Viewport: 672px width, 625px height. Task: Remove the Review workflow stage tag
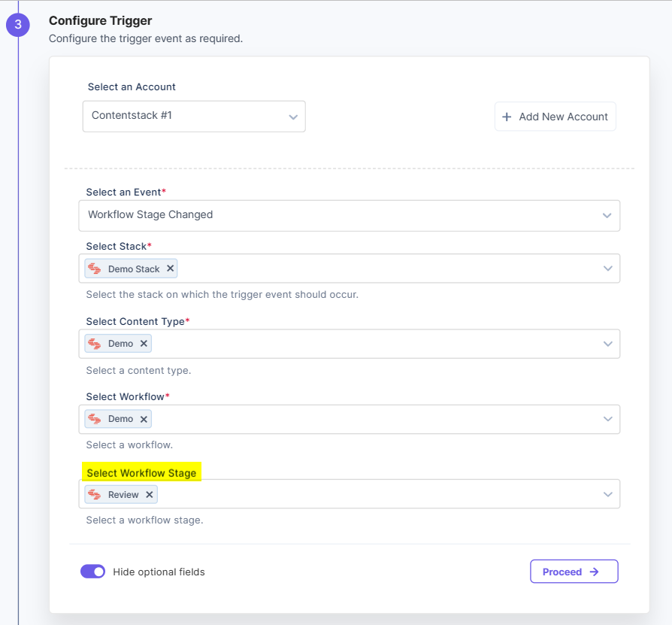click(149, 494)
